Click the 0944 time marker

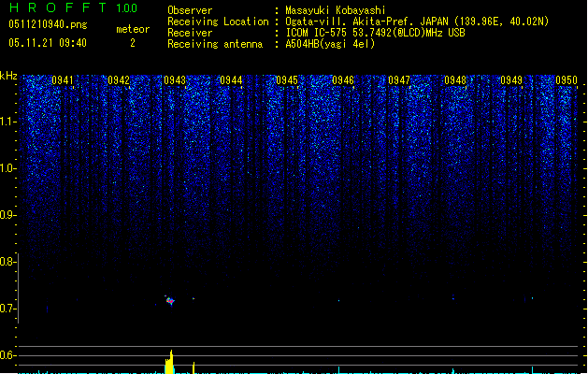click(231, 80)
